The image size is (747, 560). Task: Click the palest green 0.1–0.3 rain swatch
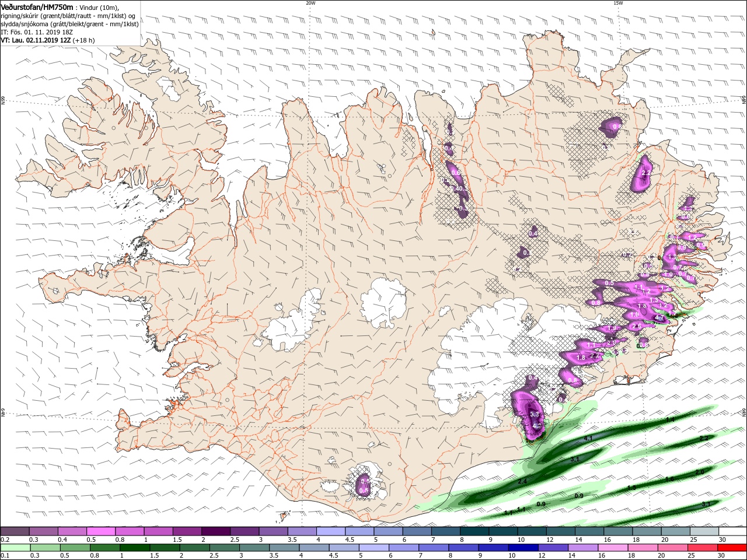(x=15, y=548)
